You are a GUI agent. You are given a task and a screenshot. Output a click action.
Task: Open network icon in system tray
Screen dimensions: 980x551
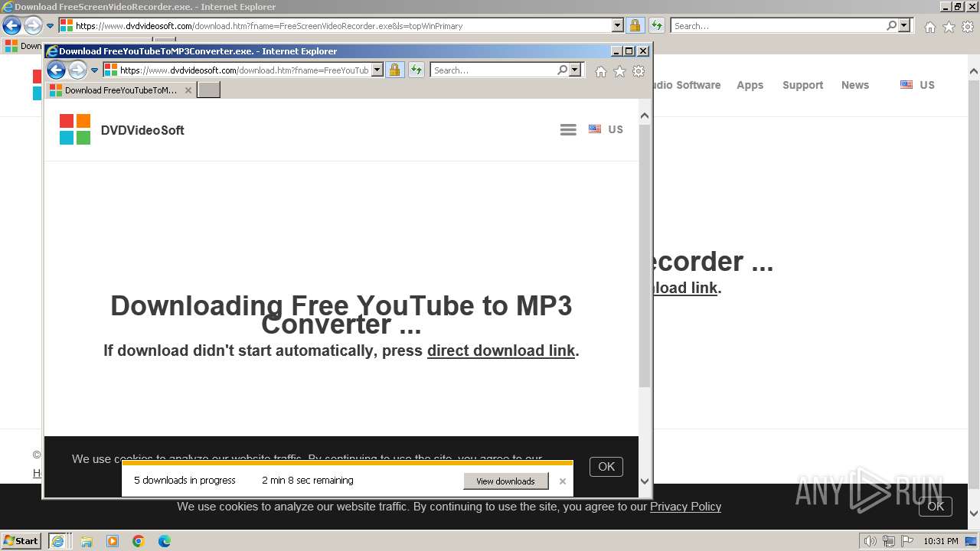[x=889, y=541]
